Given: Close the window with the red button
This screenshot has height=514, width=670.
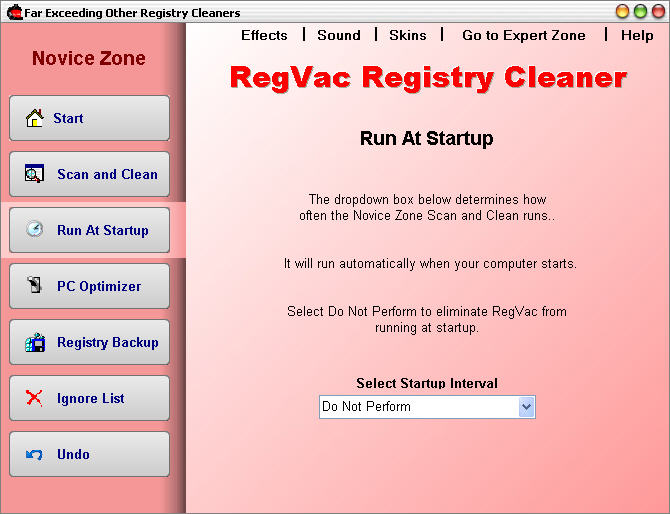Looking at the screenshot, I should 657,11.
